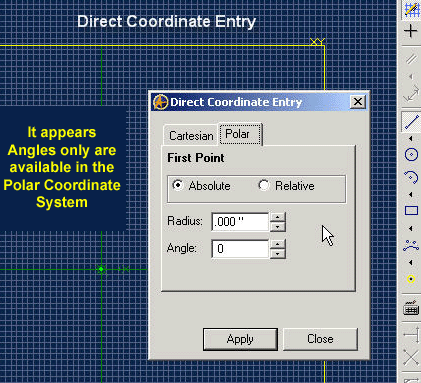Select the Trim tool icon
Viewport: 421px width, 383px height.
[x=411, y=334]
